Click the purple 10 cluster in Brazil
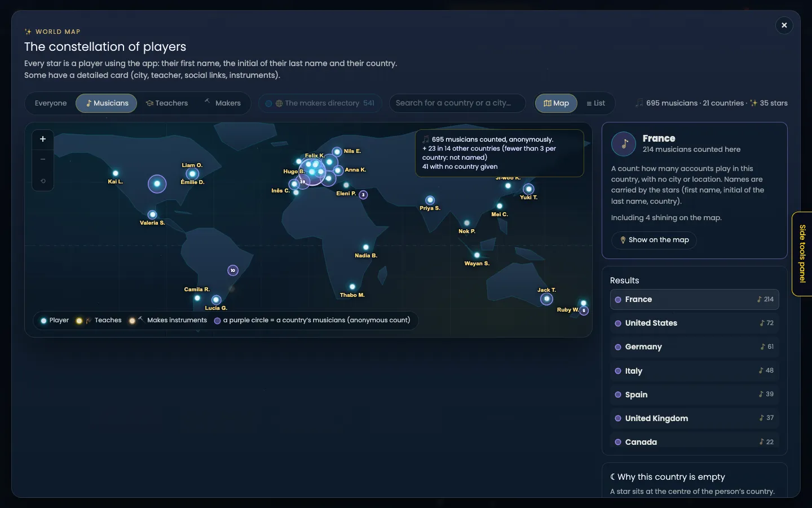 tap(233, 270)
